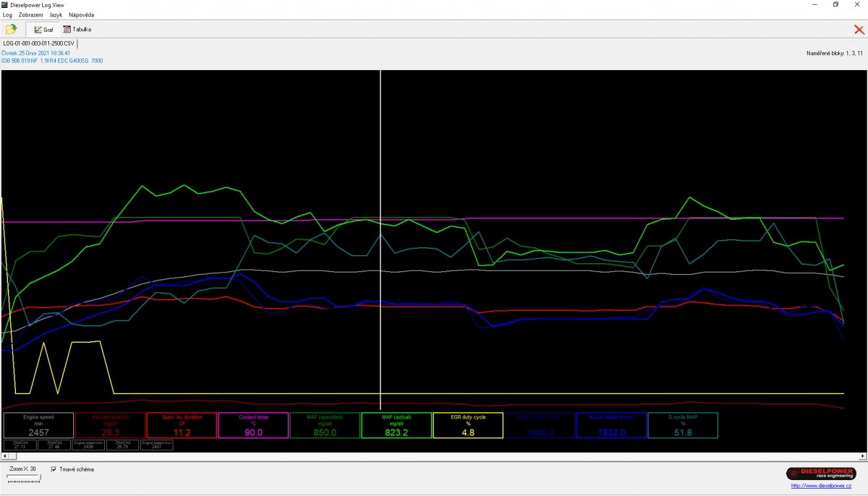Click the ZNAČKA 27.48 marker box
Screen dimensions: 868x496
coord(55,445)
